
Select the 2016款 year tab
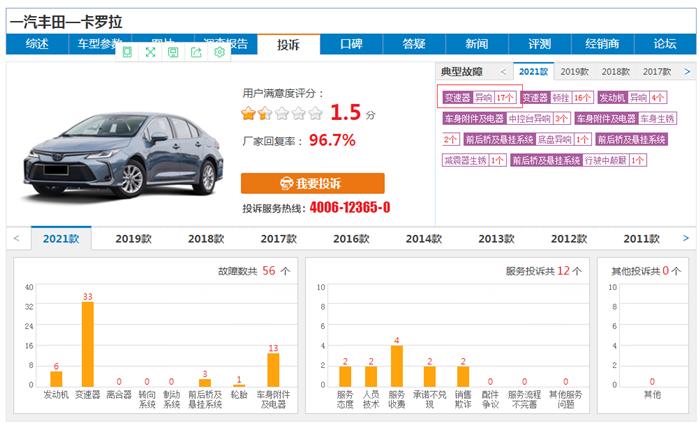[351, 239]
